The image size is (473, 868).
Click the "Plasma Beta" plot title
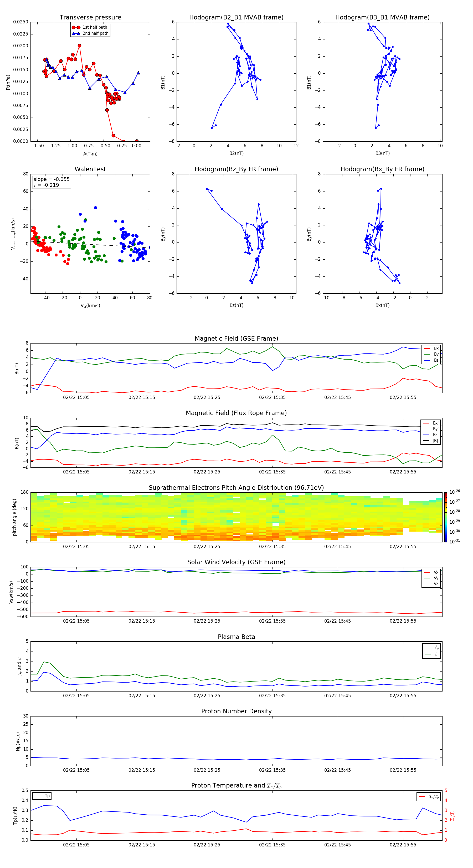tap(236, 637)
